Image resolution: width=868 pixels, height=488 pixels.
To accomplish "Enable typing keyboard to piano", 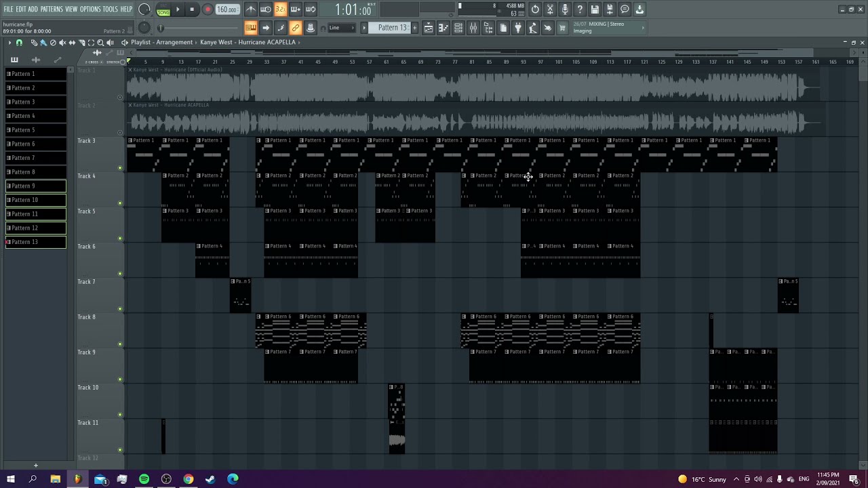I will (x=251, y=28).
